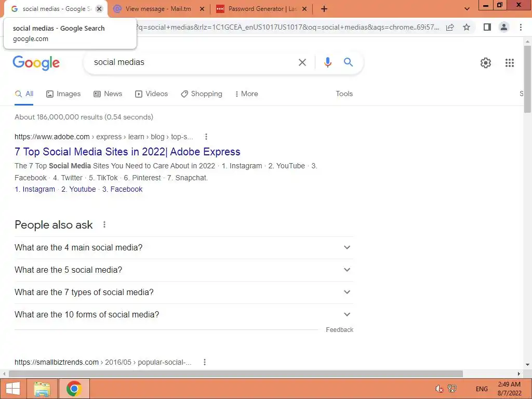Open the Windows Start button
The width and height of the screenshot is (532, 399).
click(13, 389)
